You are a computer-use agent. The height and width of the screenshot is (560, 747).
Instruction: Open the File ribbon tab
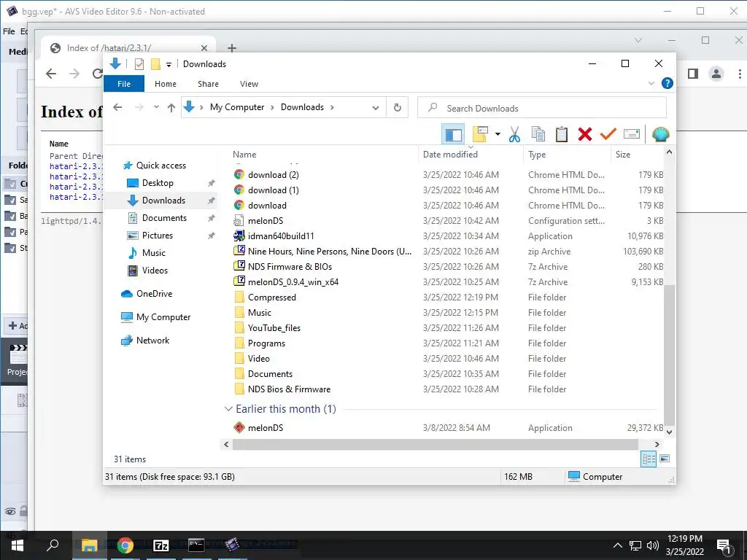(x=124, y=84)
